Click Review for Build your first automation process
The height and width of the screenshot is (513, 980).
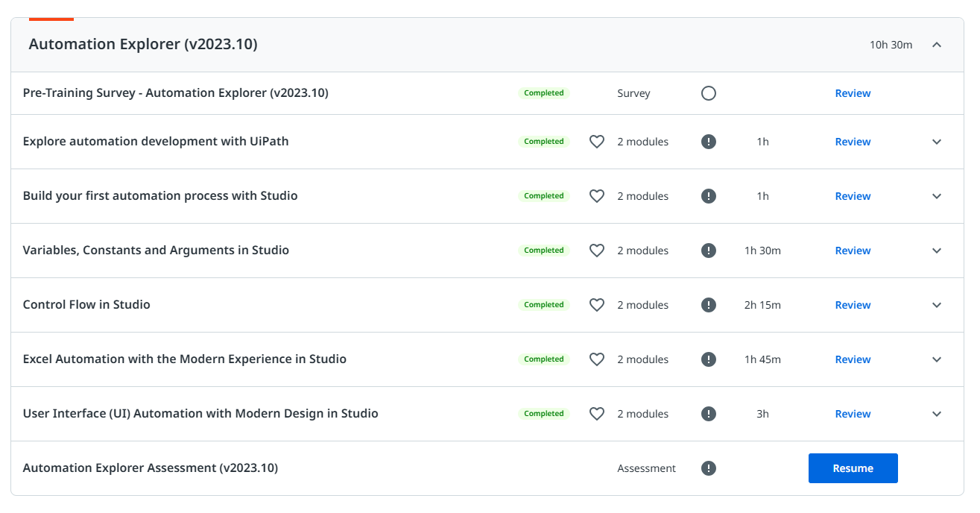[853, 196]
